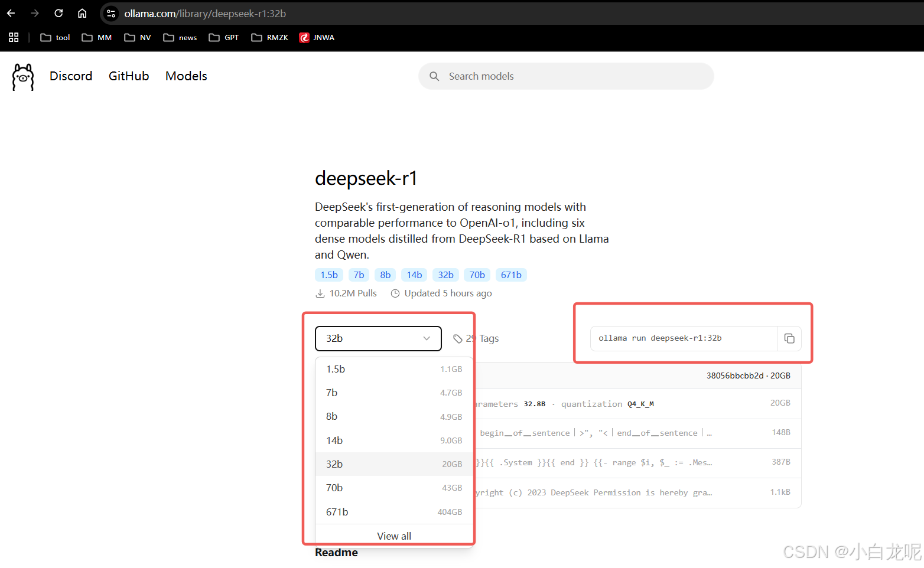Screen dimensions: 924x568
Task: Click the browser refresh icon
Action: click(58, 13)
